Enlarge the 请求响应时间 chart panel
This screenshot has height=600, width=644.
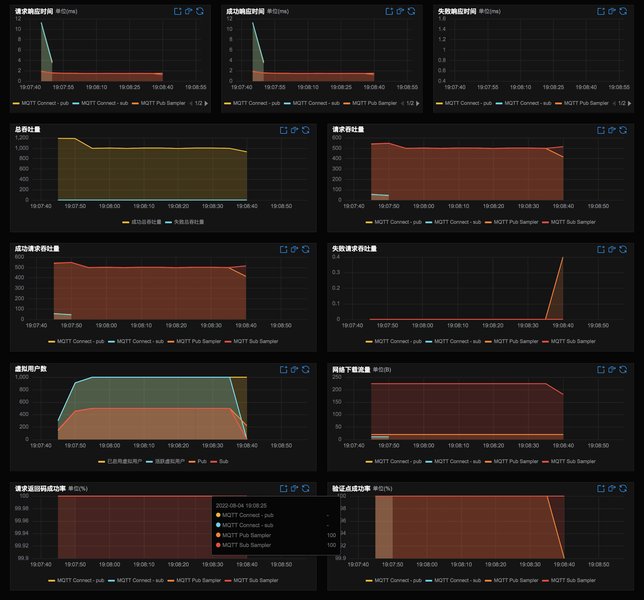click(177, 11)
